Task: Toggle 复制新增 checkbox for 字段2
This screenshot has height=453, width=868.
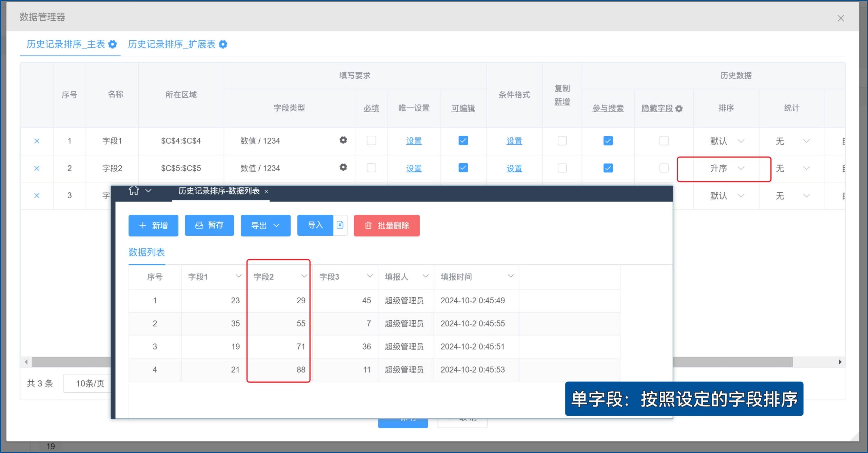Action: [562, 168]
